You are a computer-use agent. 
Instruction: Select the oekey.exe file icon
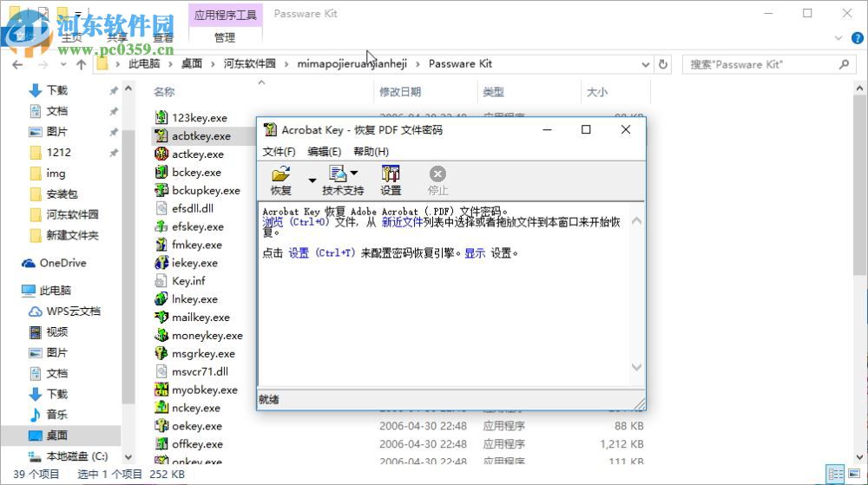(x=161, y=426)
